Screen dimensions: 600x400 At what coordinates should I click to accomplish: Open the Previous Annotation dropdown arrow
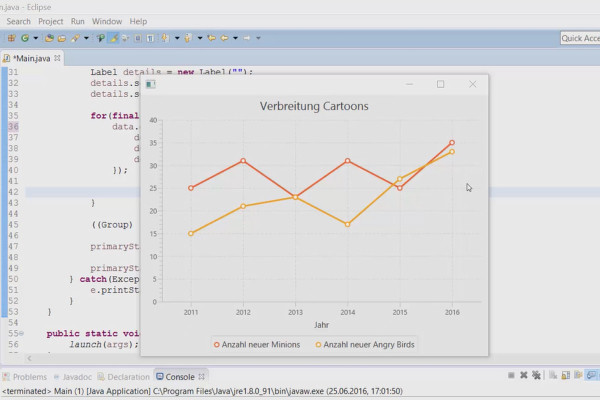200,38
